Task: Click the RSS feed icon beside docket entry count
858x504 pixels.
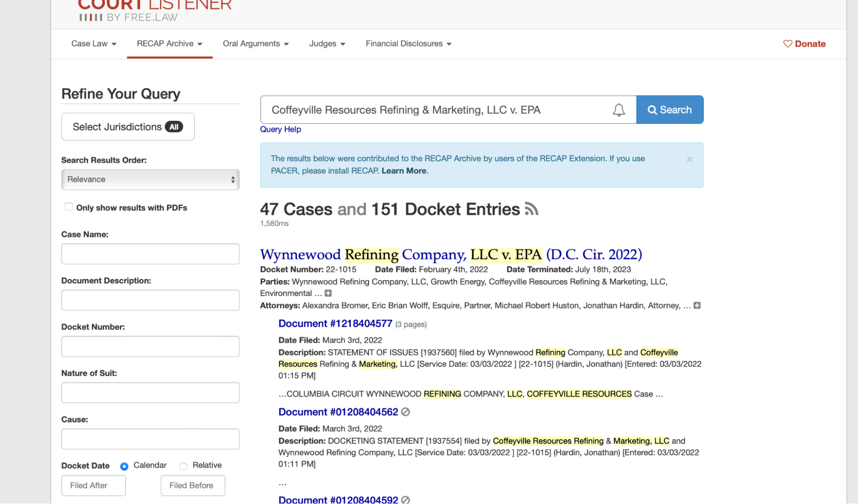Action: (x=532, y=209)
